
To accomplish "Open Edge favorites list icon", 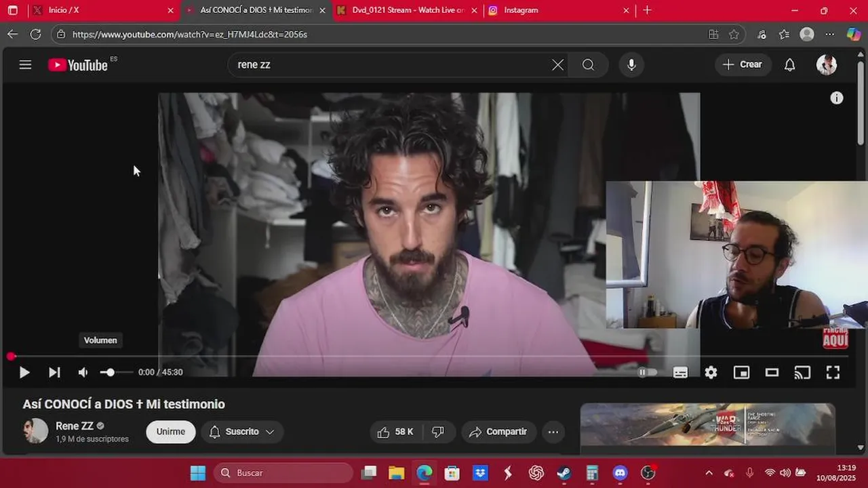I will coord(784,34).
